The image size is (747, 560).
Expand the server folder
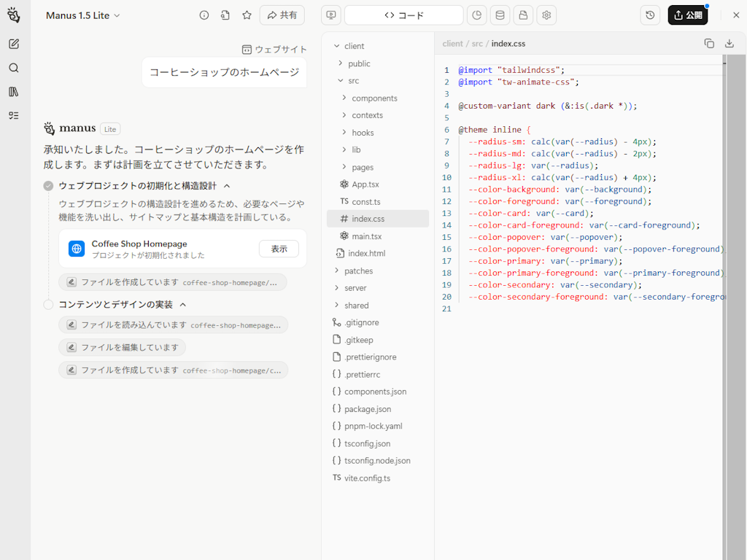(339, 287)
